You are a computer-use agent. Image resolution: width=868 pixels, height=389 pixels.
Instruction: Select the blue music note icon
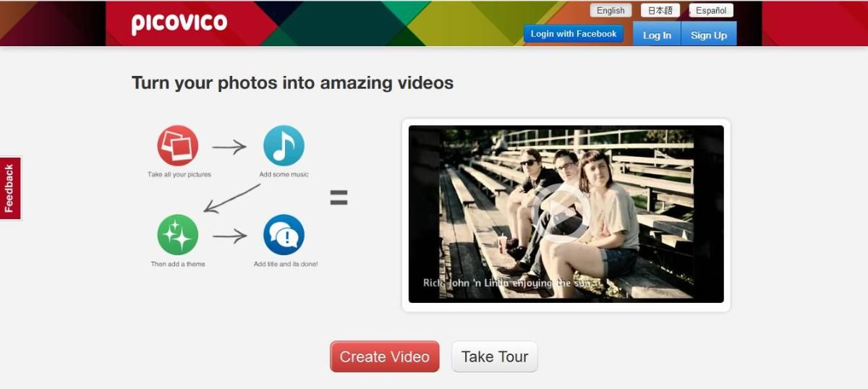click(284, 145)
